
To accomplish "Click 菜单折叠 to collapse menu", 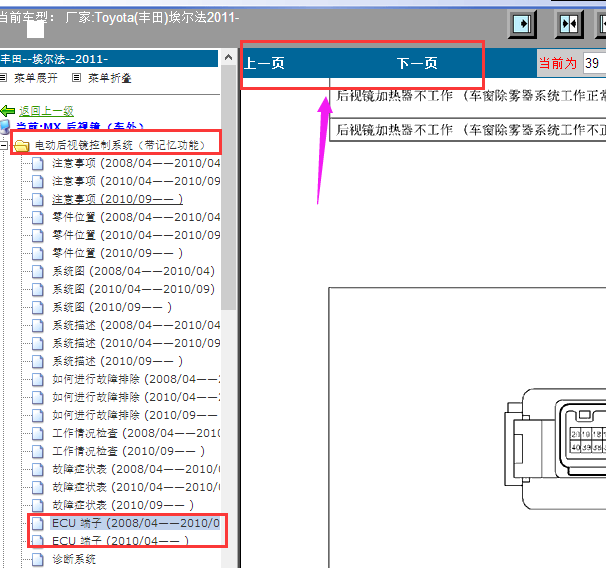I will coord(110,78).
